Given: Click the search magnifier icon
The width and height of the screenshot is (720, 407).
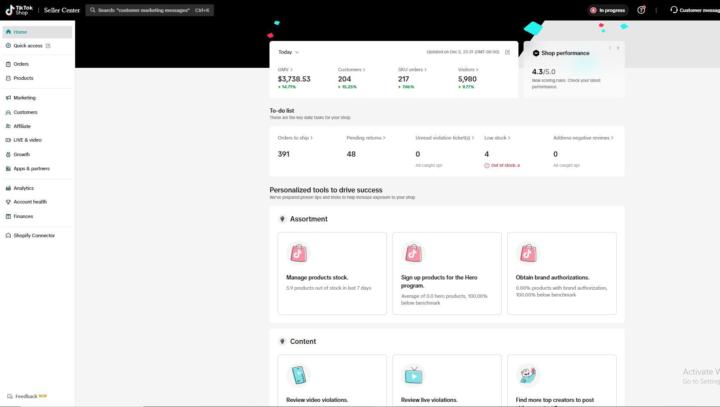Looking at the screenshot, I should pyautogui.click(x=92, y=10).
